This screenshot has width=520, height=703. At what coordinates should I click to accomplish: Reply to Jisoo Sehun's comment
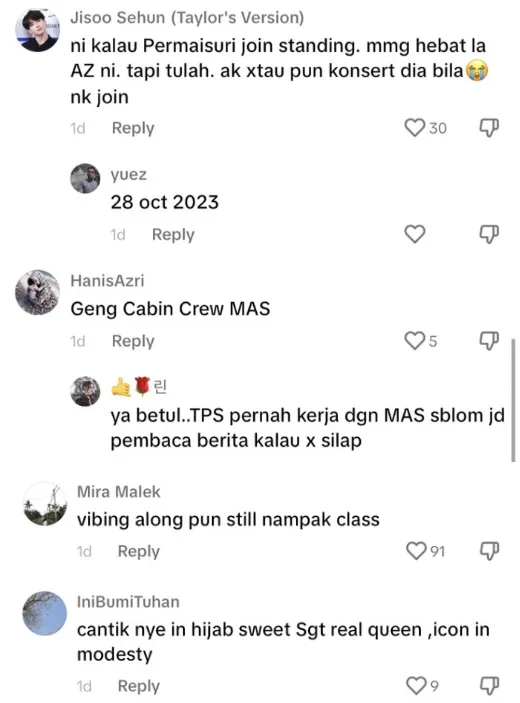tap(133, 128)
